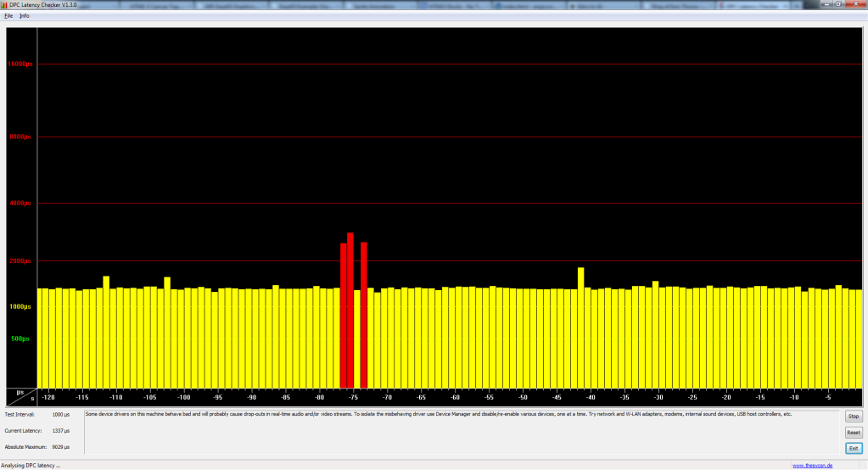Screen dimensions: 868x470
Task: Click the 'Test Interval:' label
Action: 20,415
